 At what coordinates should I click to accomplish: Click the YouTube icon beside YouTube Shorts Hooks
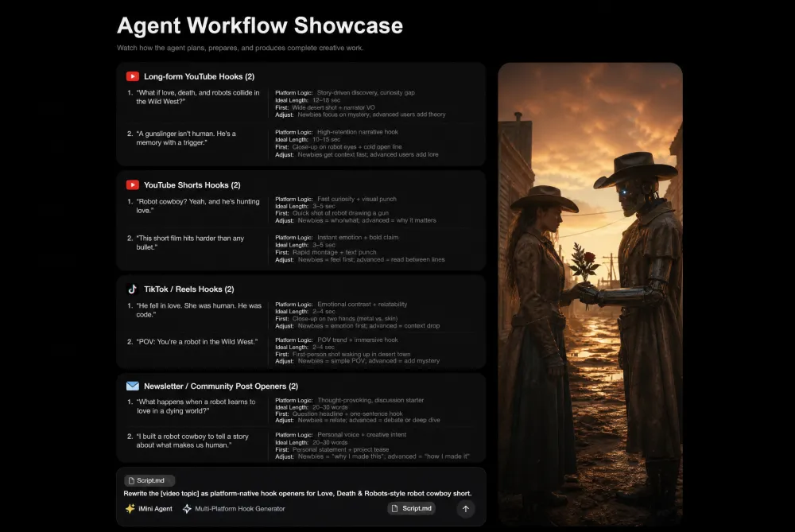pyautogui.click(x=132, y=185)
